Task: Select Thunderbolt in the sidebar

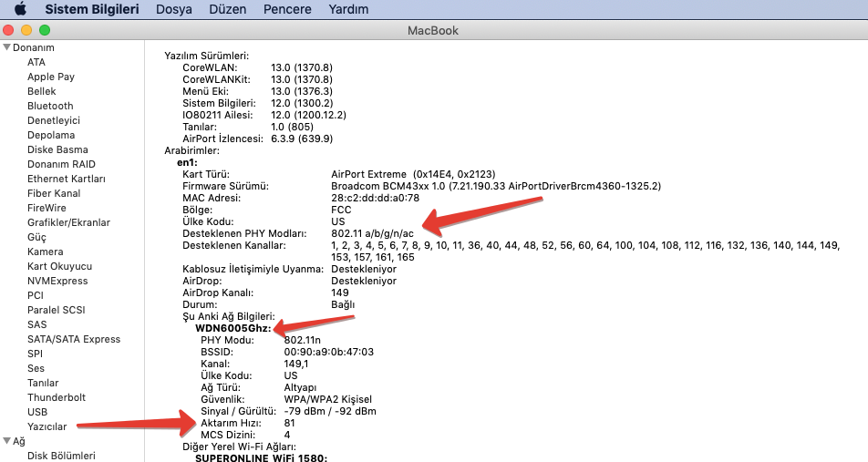Action: point(57,397)
